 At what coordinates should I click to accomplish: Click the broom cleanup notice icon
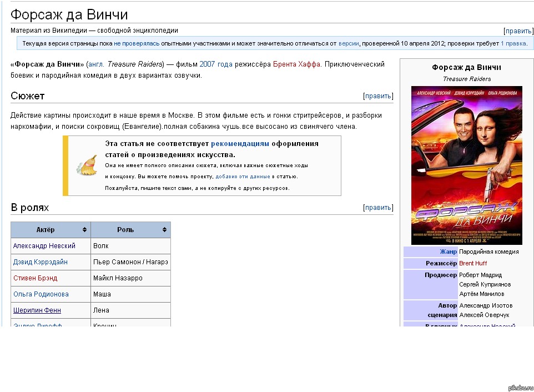(86, 166)
